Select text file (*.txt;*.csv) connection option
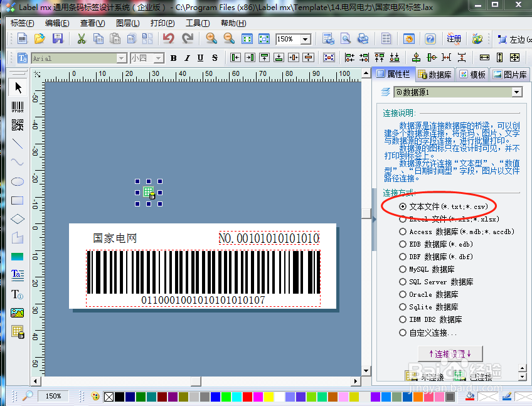The width and height of the screenshot is (532, 406). tap(444, 206)
